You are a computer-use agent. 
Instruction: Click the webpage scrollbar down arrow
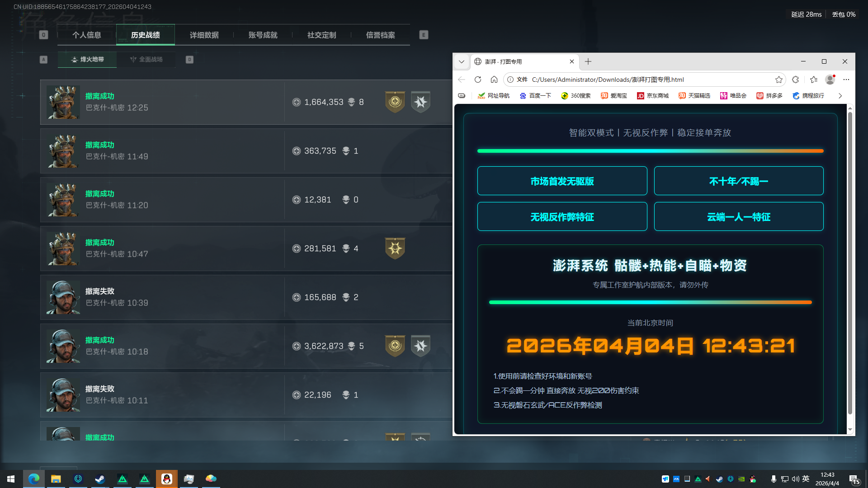(850, 430)
